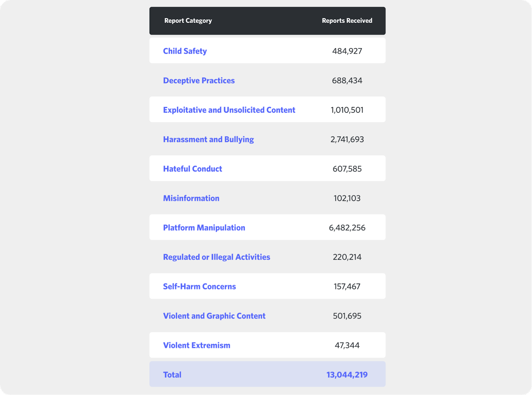This screenshot has height=395, width=532.
Task: Click the Reports Received column header
Action: coord(346,21)
